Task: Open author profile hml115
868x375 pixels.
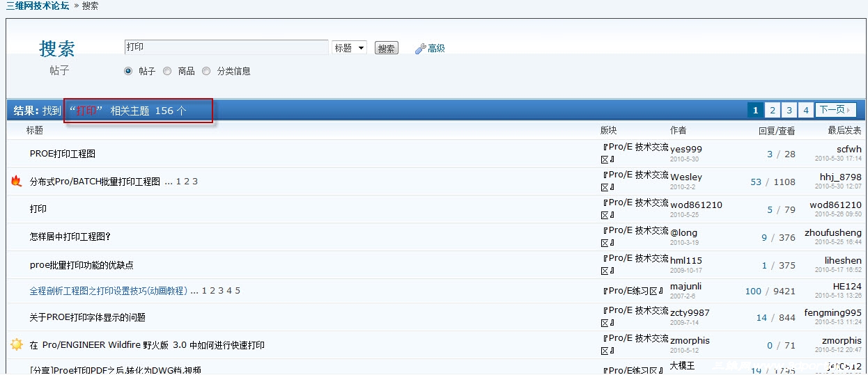Action: (686, 260)
